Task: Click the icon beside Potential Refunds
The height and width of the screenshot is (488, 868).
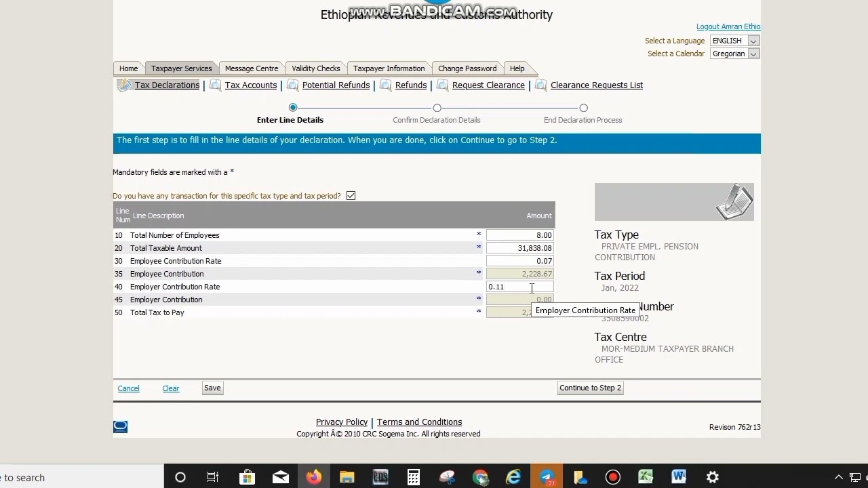Action: click(x=292, y=85)
